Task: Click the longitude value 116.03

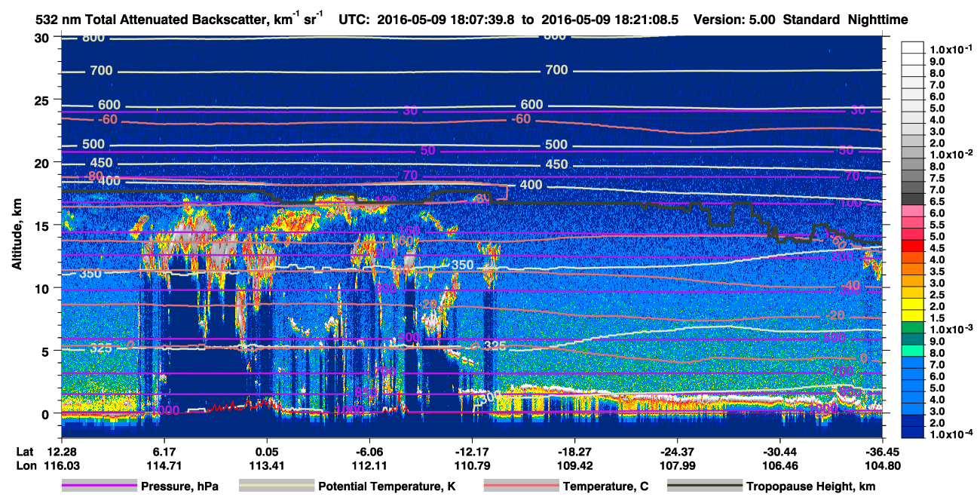Action: 62,465
